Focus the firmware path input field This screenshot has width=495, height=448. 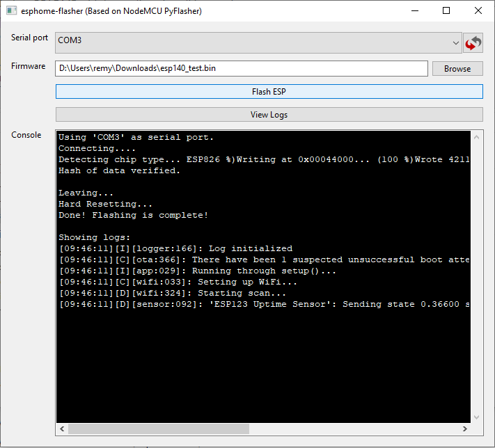pyautogui.click(x=242, y=68)
